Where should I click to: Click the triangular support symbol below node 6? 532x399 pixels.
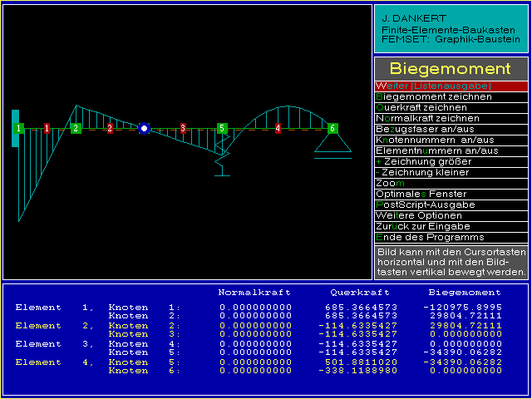(332, 145)
